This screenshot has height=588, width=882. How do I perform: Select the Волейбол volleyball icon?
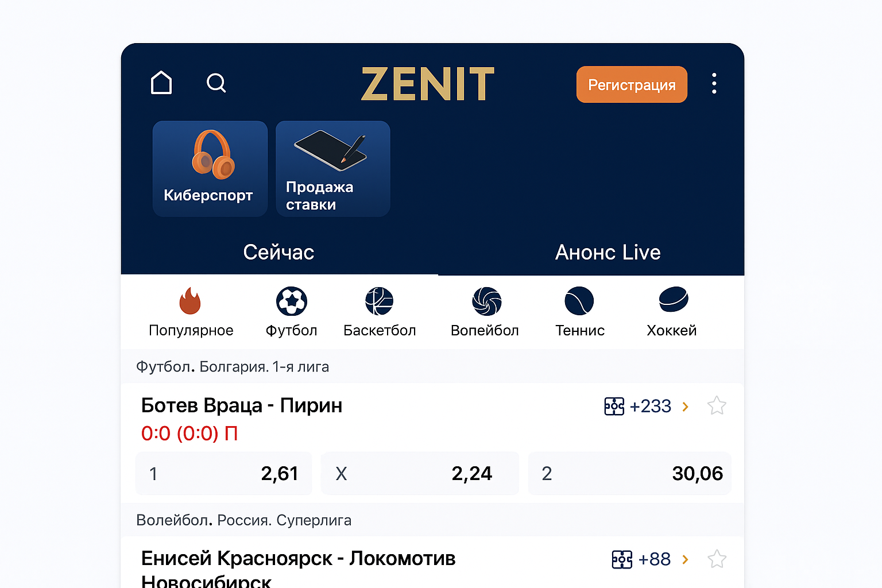tap(485, 301)
